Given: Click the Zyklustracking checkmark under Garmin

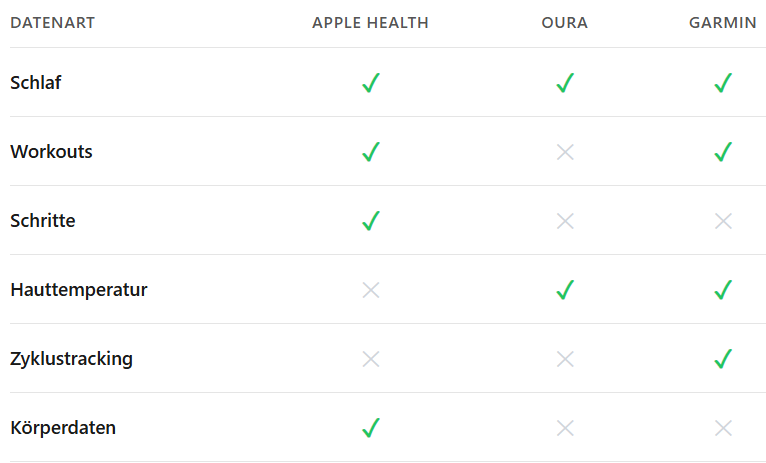Looking at the screenshot, I should coord(723,359).
